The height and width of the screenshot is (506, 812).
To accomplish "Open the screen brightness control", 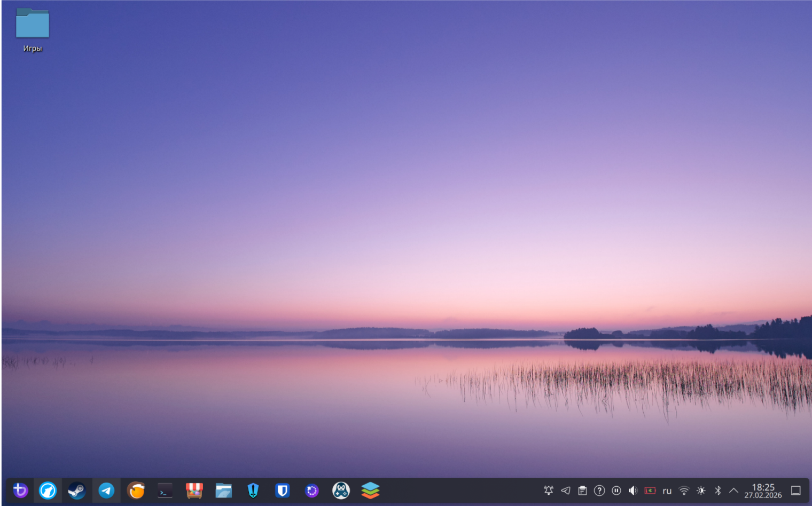I will [701, 490].
